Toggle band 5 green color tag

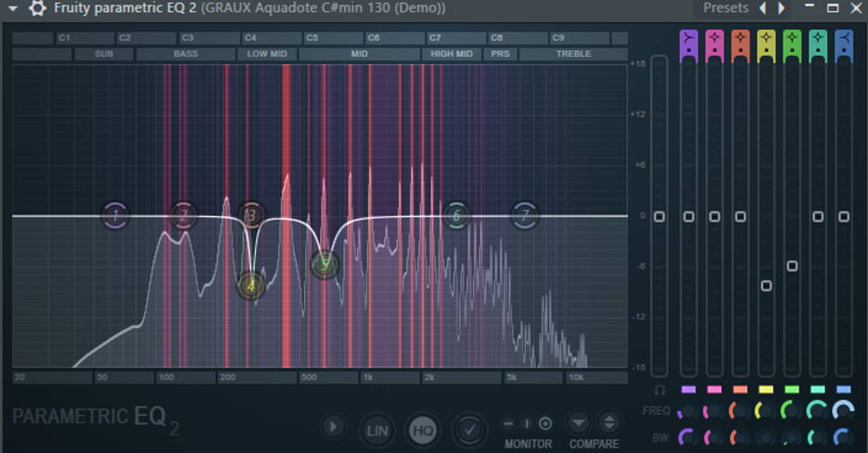tap(792, 389)
